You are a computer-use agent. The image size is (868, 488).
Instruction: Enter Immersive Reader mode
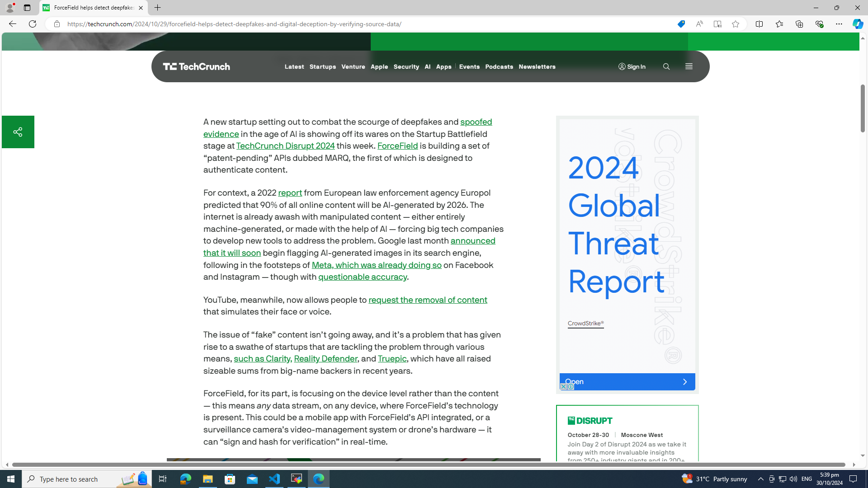click(x=717, y=24)
